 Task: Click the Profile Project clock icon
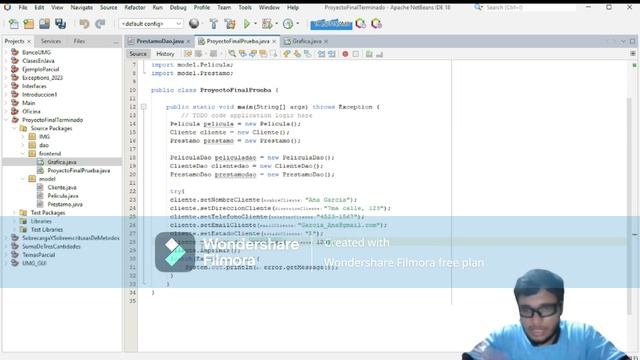(x=288, y=24)
